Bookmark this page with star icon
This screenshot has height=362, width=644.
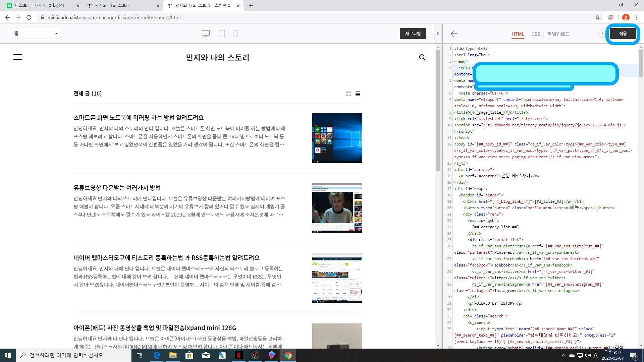pos(597,17)
